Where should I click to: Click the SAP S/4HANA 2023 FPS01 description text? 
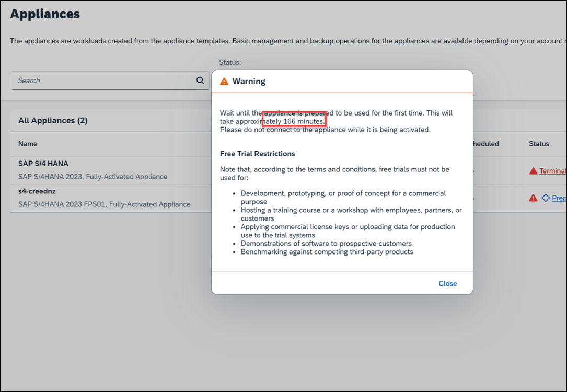click(105, 204)
